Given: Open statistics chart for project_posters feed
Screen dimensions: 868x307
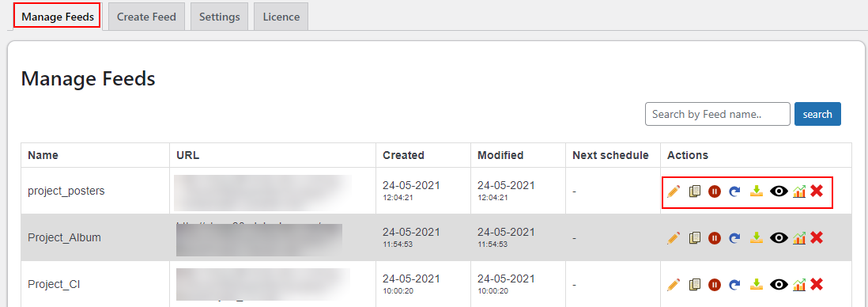Looking at the screenshot, I should tap(798, 191).
